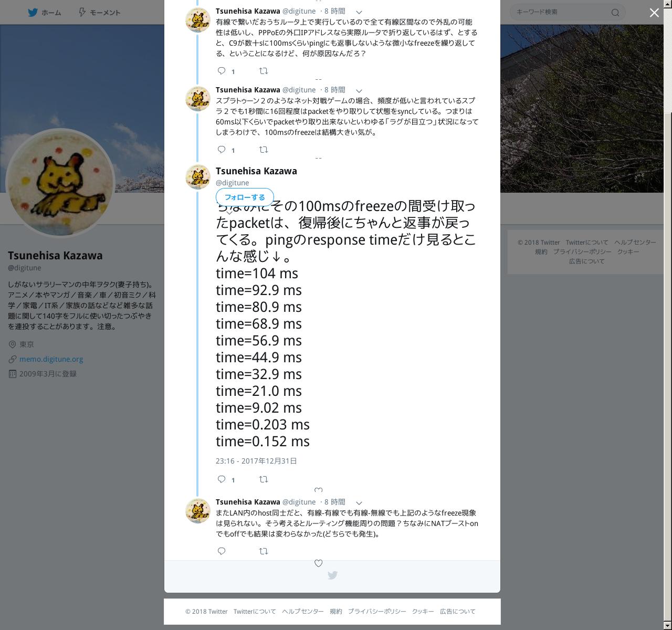Open the large profile avatar picture
The width and height of the screenshot is (672, 630).
click(60, 182)
